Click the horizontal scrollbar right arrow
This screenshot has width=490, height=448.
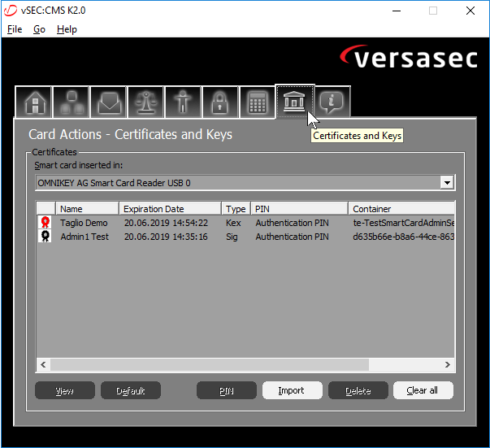click(448, 364)
